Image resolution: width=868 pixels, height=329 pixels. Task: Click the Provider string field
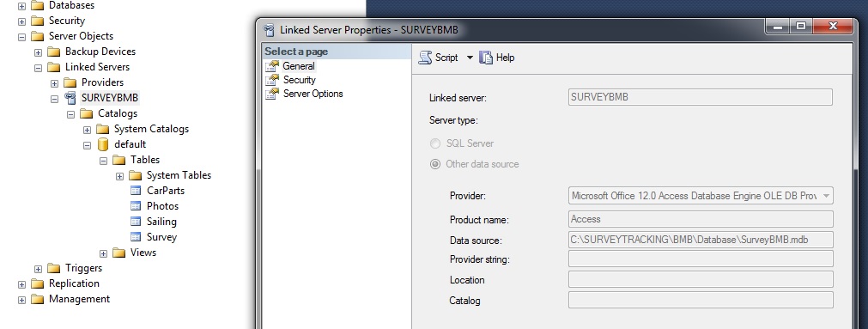click(701, 259)
